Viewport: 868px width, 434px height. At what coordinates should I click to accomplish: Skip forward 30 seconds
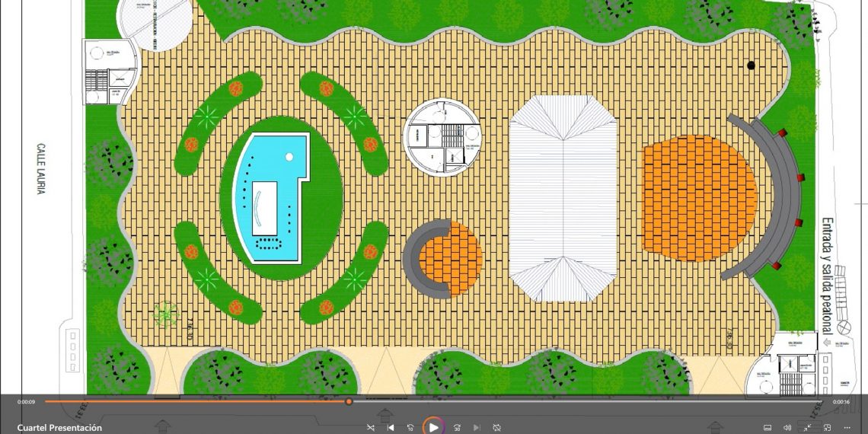click(x=457, y=428)
